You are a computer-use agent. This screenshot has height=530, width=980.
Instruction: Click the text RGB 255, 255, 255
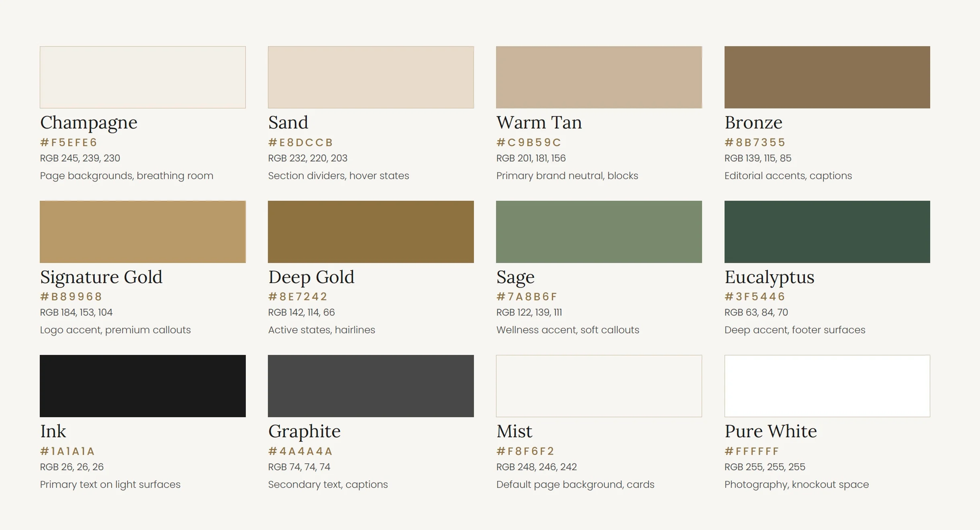coord(765,467)
